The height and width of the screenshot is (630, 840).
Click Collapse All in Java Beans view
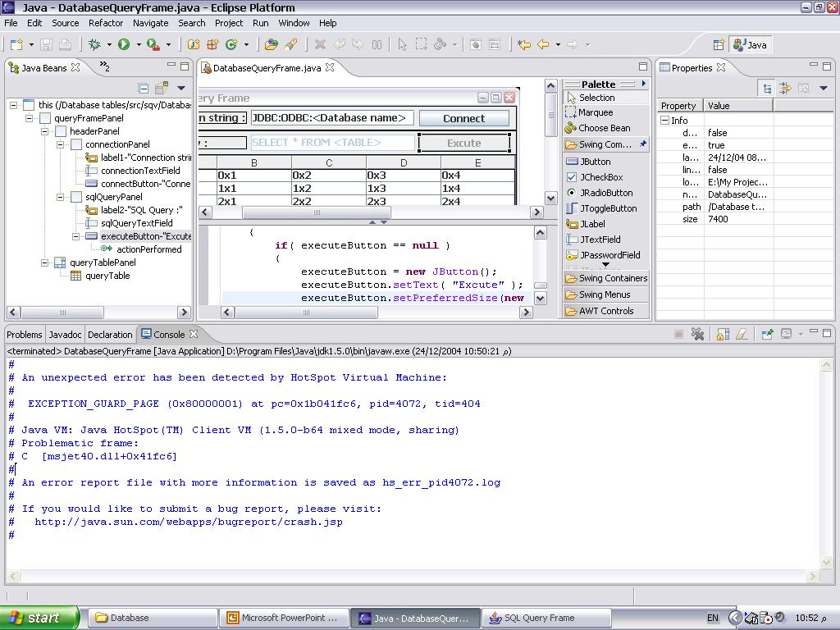click(x=143, y=88)
